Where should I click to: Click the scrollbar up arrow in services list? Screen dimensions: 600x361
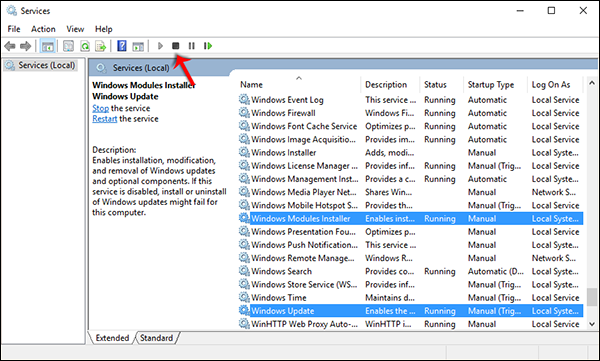(592, 83)
